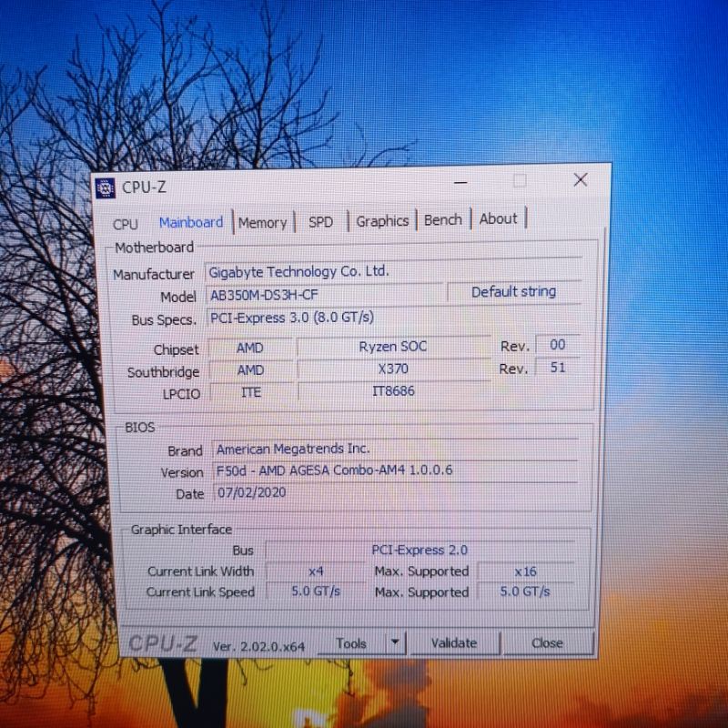This screenshot has height=728, width=728.
Task: Expand the Tools dropdown arrow
Action: click(395, 642)
